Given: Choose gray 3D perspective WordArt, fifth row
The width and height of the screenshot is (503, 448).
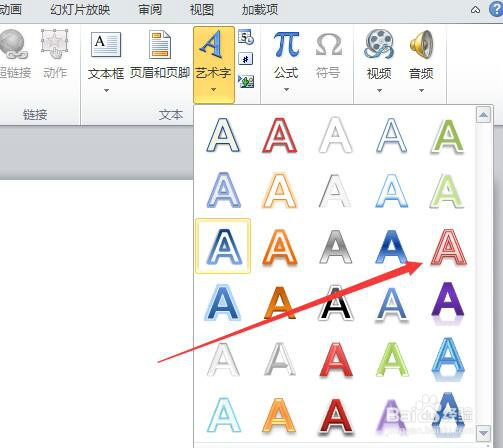Looking at the screenshot, I should coord(280,359).
